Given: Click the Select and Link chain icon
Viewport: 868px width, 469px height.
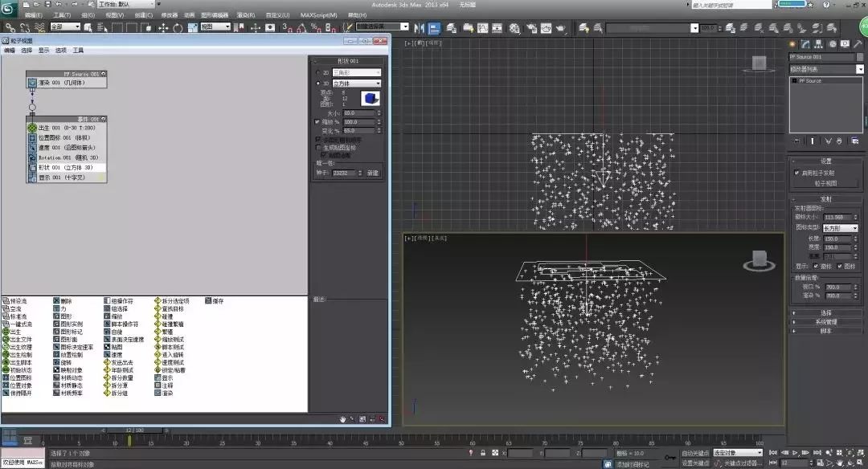Looking at the screenshot, I should point(10,27).
